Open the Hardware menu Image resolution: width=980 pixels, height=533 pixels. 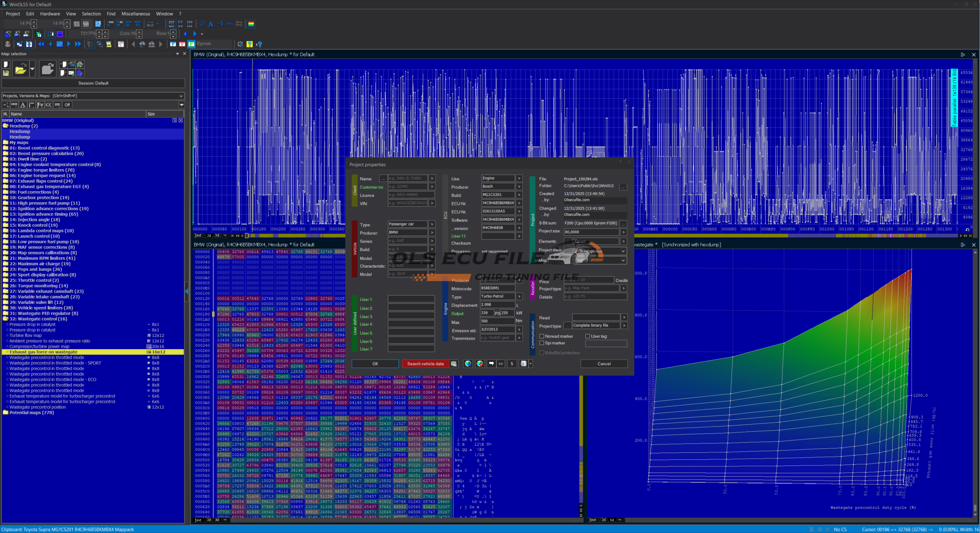click(50, 14)
